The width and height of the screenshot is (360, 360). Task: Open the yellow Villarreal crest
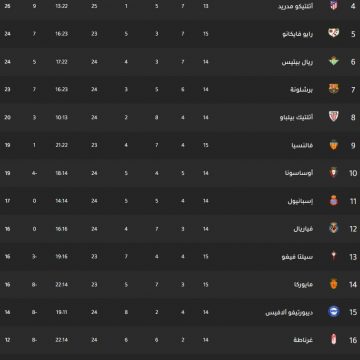point(334,228)
